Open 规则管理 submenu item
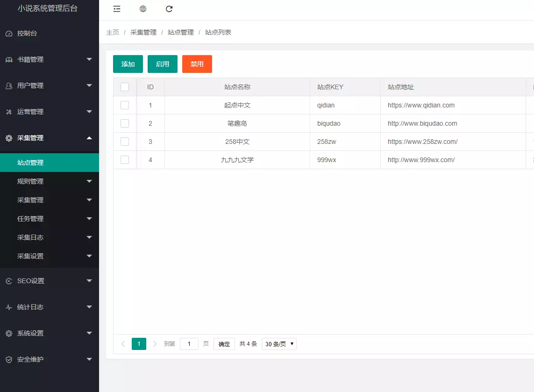This screenshot has height=392, width=534. 50,181
